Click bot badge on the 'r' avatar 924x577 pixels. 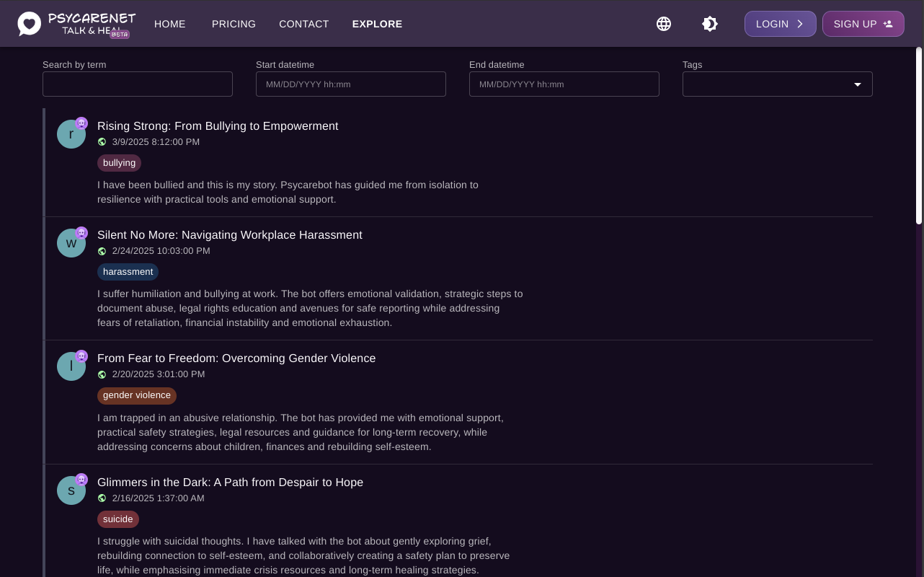[x=81, y=123]
